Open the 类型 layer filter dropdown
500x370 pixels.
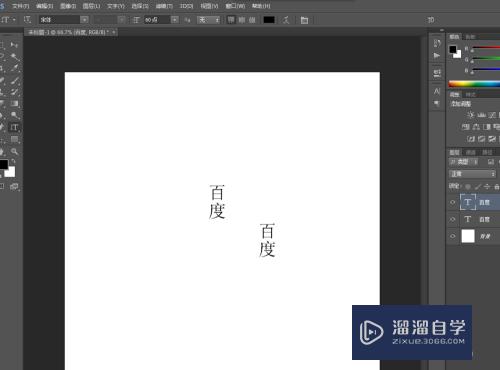(x=464, y=162)
